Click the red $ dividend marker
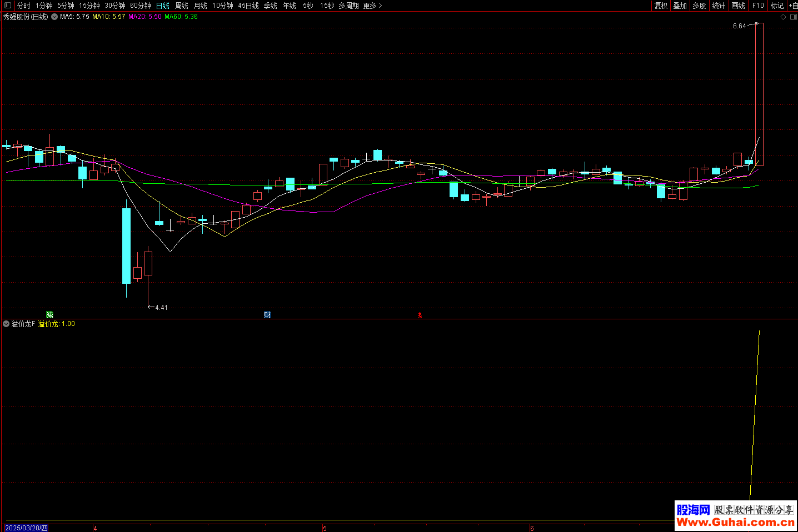The height and width of the screenshot is (532, 798). pos(420,315)
